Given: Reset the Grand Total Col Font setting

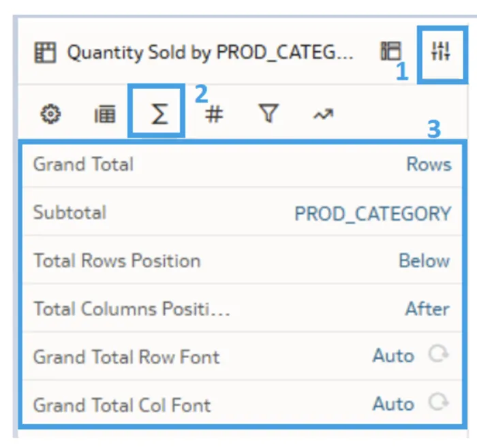Looking at the screenshot, I should pos(439,404).
